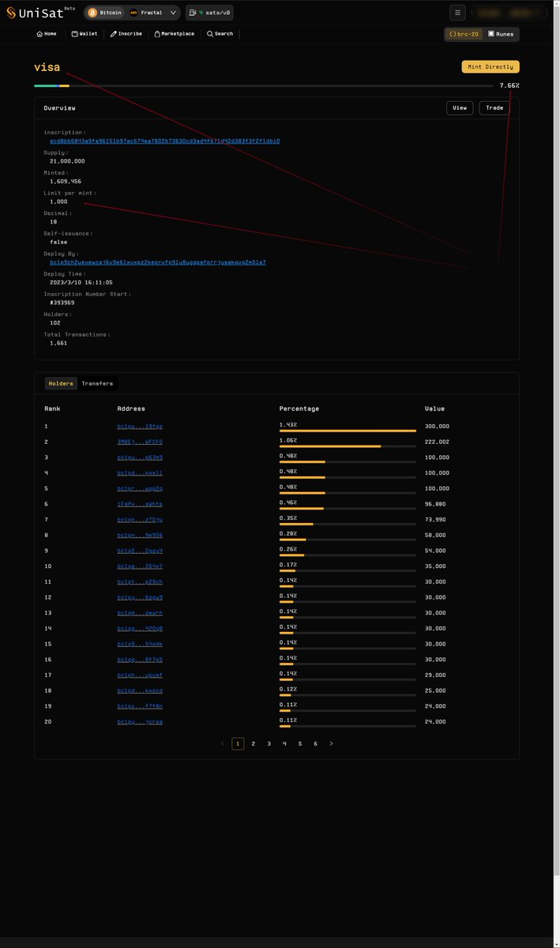
Task: Click the 1.43% percentage bar
Action: point(348,431)
